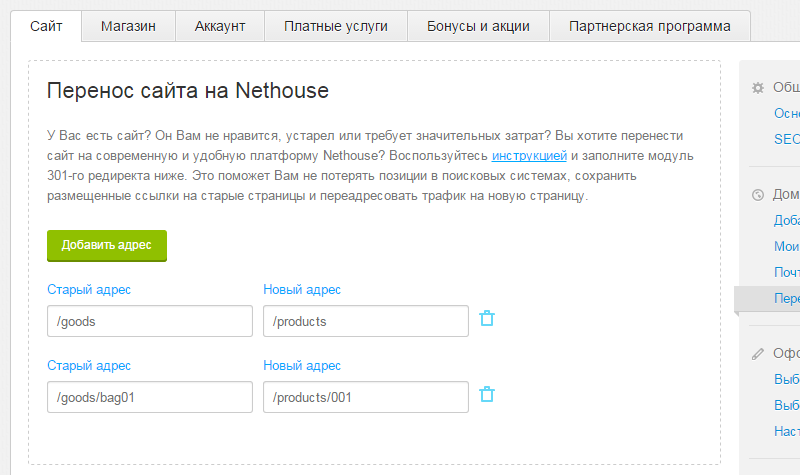Viewport: 800px width, 475px height.
Task: Click the gear icon in the sidebar
Action: 758,88
